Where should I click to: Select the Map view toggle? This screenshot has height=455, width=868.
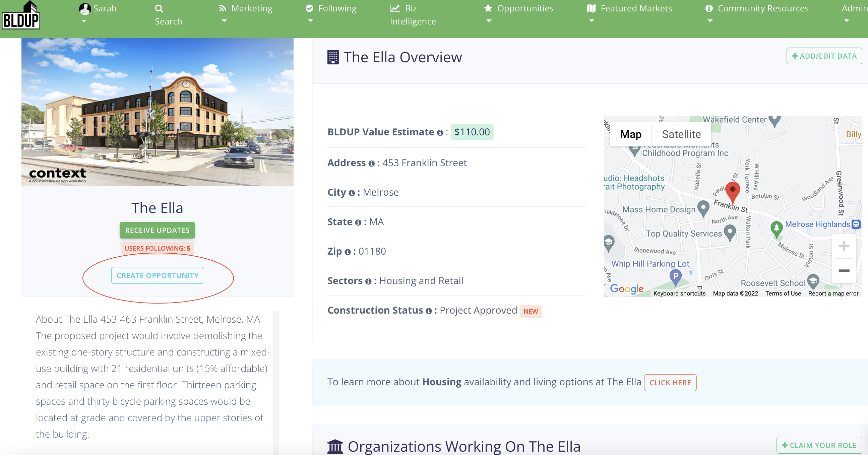[630, 134]
